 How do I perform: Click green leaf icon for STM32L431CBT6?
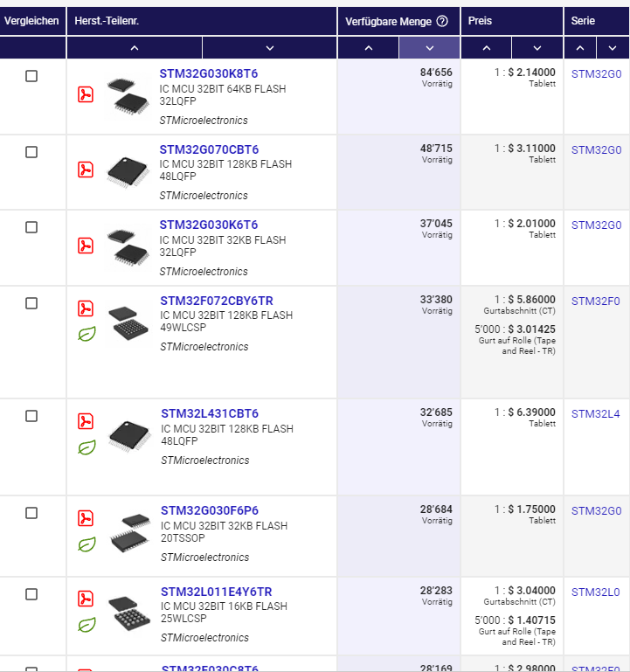coord(87,447)
